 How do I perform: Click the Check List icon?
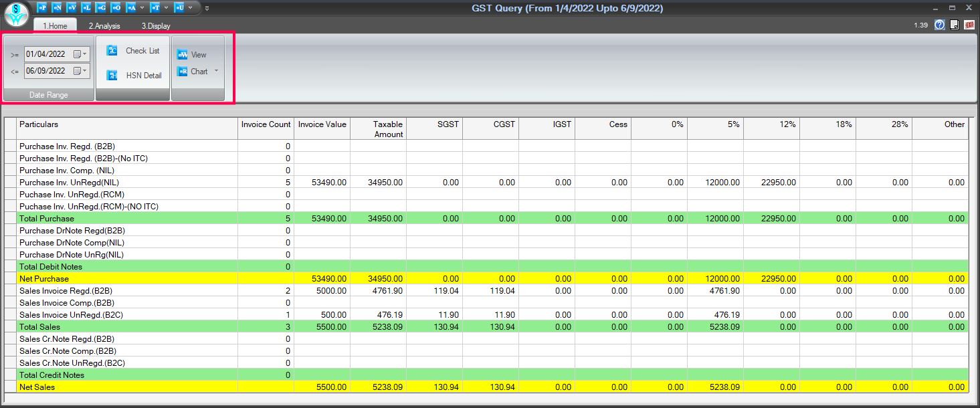(112, 51)
